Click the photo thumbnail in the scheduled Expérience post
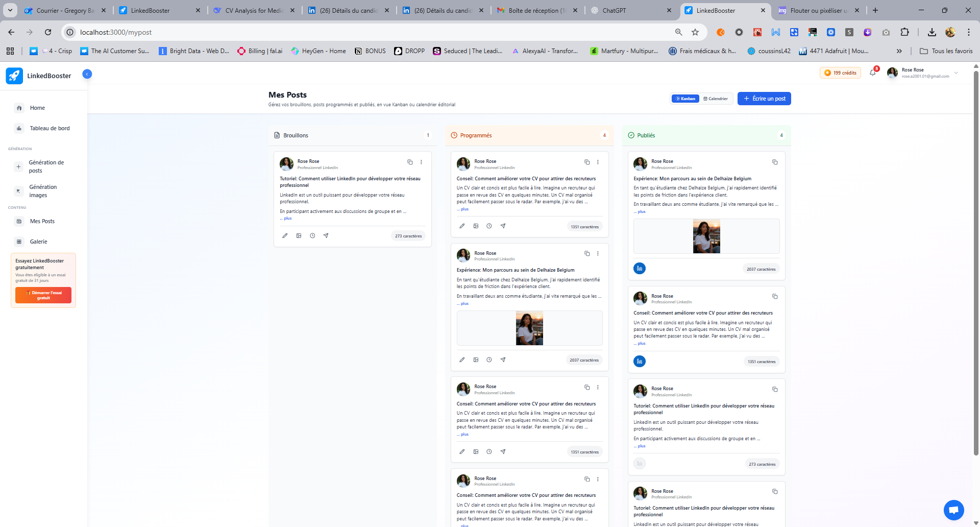The width and height of the screenshot is (980, 527). coord(529,328)
